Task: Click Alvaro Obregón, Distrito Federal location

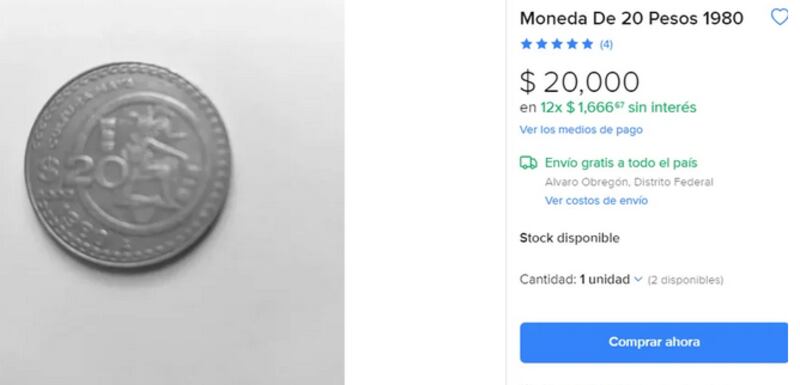Action: click(x=629, y=182)
